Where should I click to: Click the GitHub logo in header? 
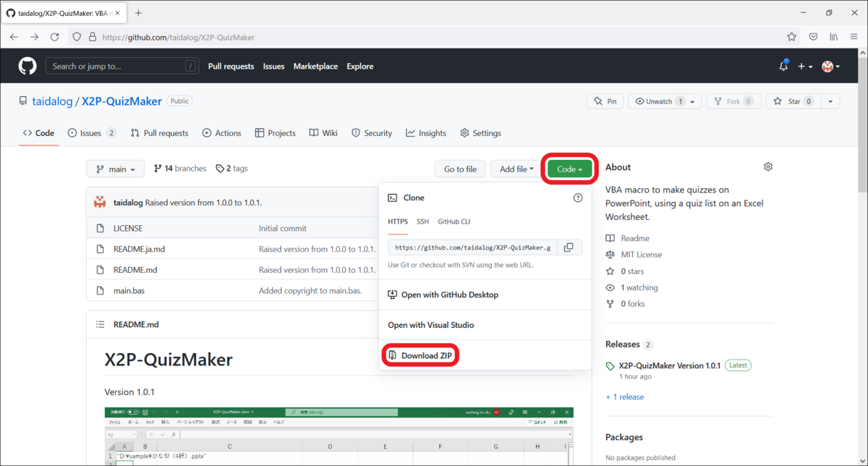[x=27, y=66]
